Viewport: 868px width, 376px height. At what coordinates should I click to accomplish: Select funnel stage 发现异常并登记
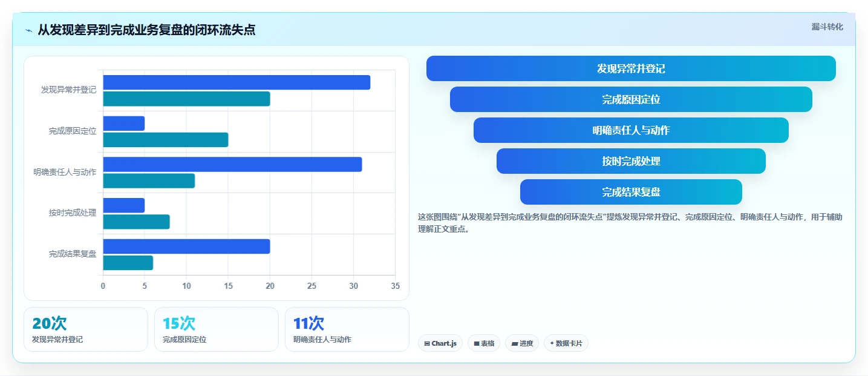pos(631,68)
